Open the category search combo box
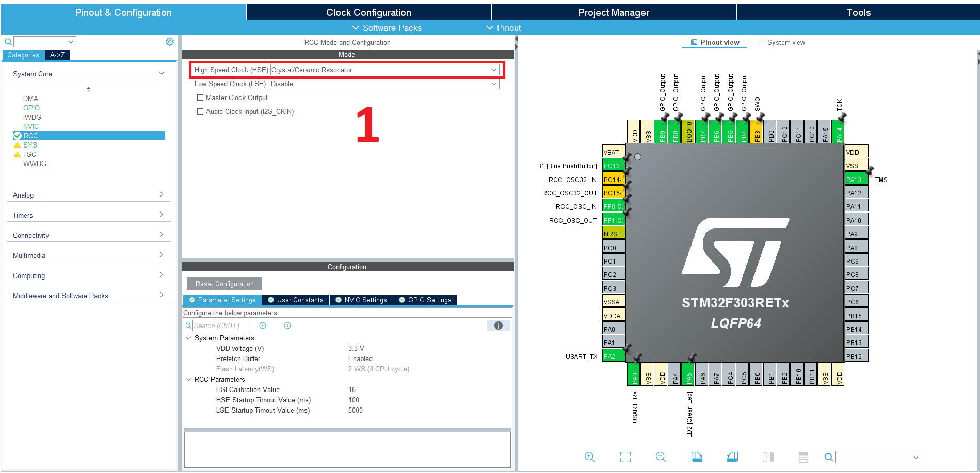The image size is (980, 473). coord(45,42)
